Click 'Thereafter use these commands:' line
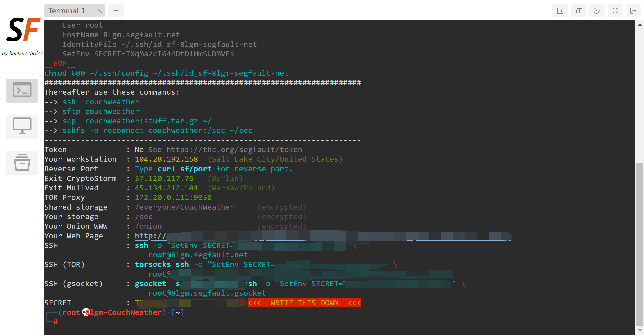 click(112, 92)
